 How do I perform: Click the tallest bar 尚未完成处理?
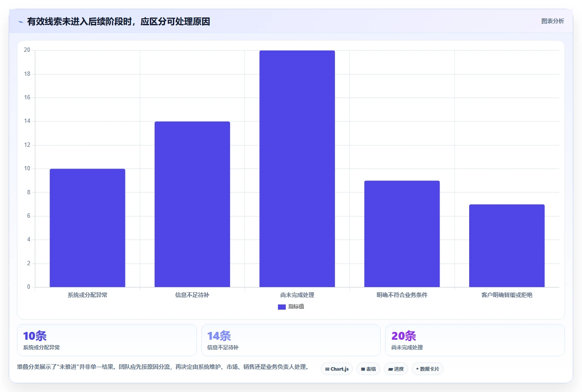pos(297,169)
